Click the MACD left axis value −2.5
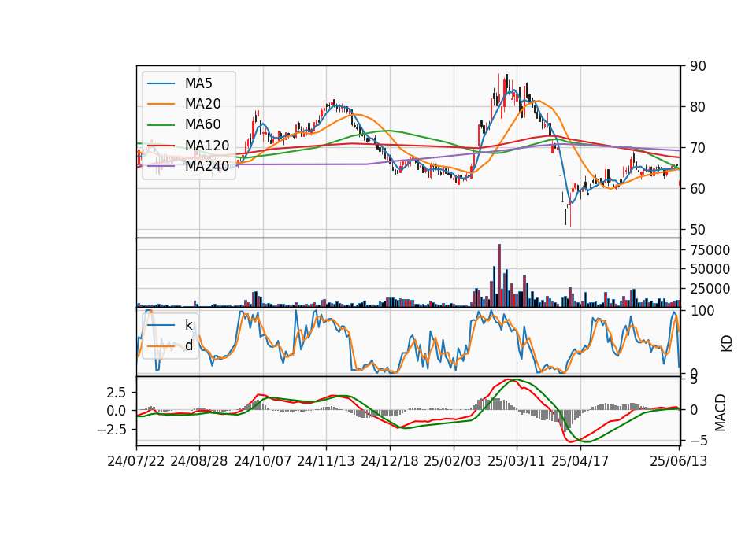This screenshot has height=543, width=756. [111, 429]
